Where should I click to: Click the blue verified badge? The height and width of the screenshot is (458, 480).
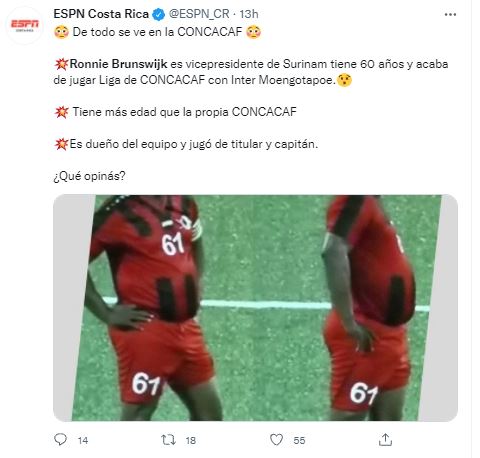tap(159, 14)
